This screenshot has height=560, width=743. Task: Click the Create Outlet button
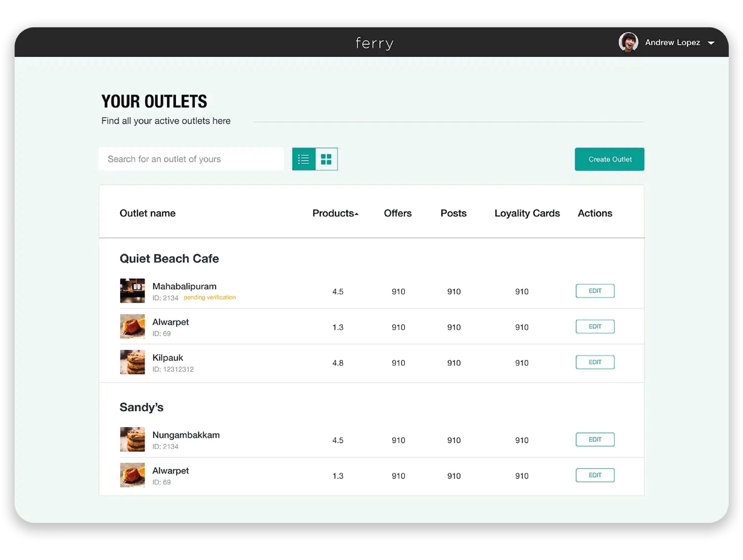tap(609, 159)
